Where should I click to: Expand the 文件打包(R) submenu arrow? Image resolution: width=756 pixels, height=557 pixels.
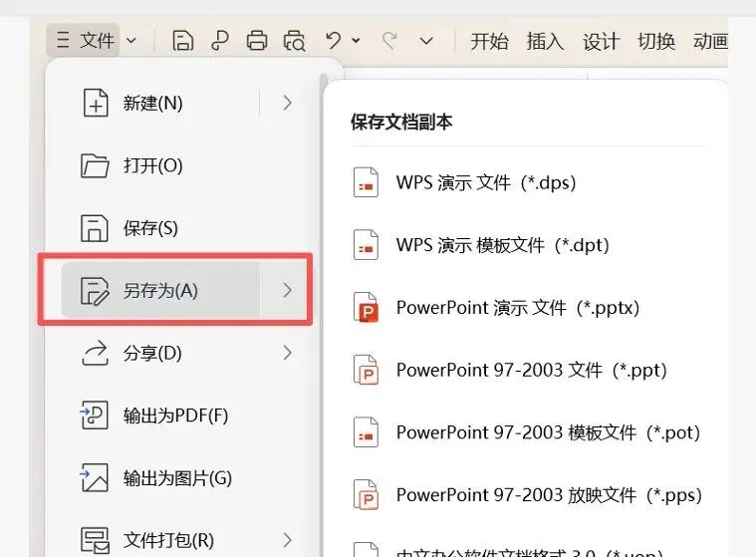(287, 540)
